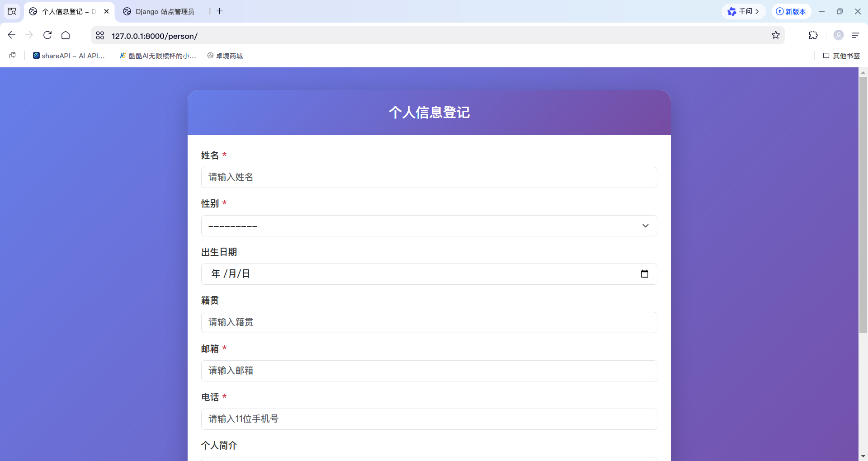Click the 出生日期 date field
Image resolution: width=868 pixels, height=461 pixels.
[429, 274]
